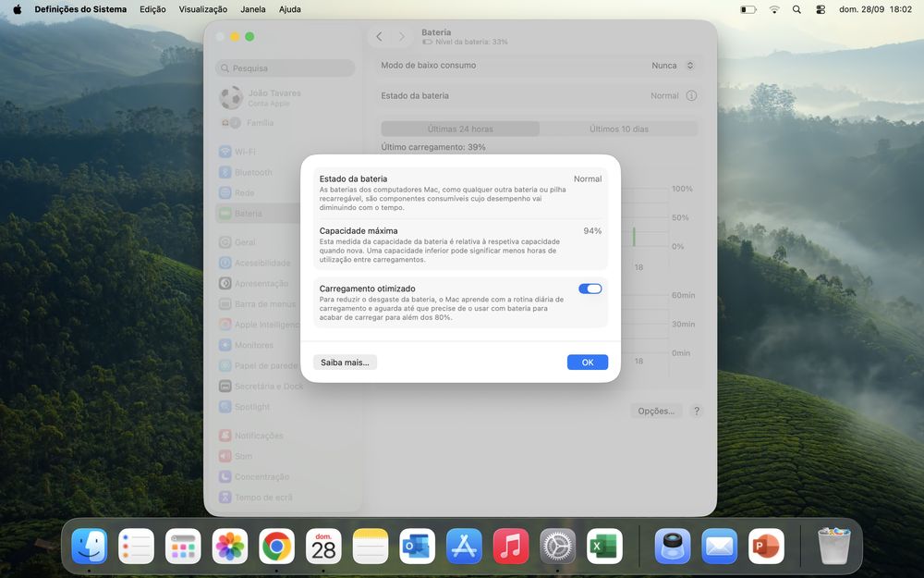924x578 pixels.
Task: Open the Trash in the Dock
Action: 833,547
